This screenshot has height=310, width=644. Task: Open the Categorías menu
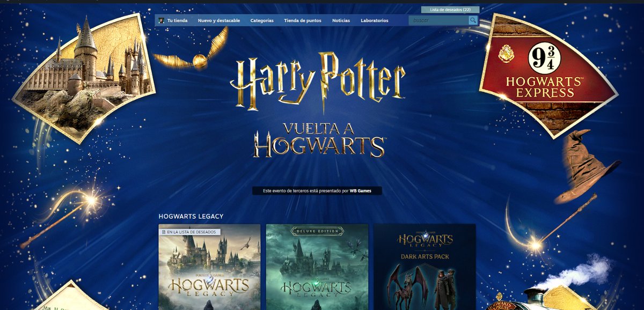[x=262, y=20]
